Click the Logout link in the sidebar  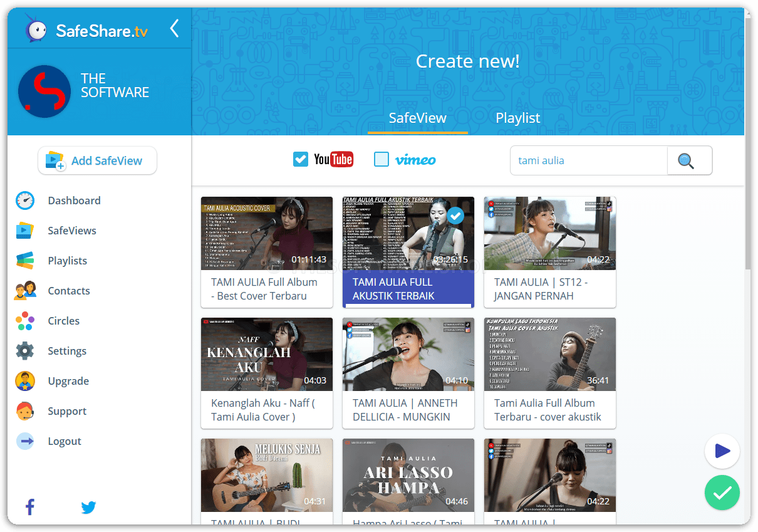pyautogui.click(x=65, y=441)
